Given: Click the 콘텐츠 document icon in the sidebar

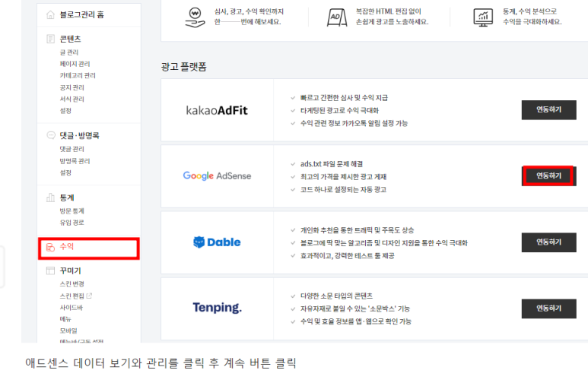Looking at the screenshot, I should pyautogui.click(x=50, y=39).
